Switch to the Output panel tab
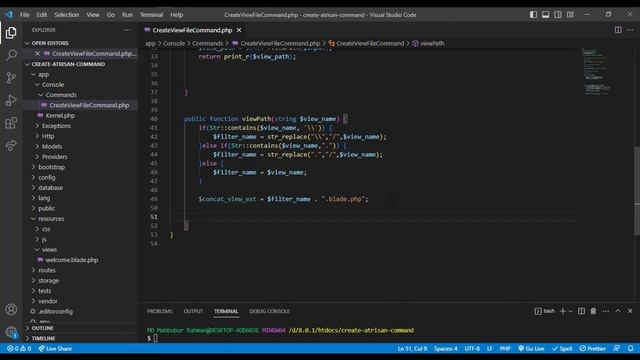640x360 pixels. (x=193, y=311)
